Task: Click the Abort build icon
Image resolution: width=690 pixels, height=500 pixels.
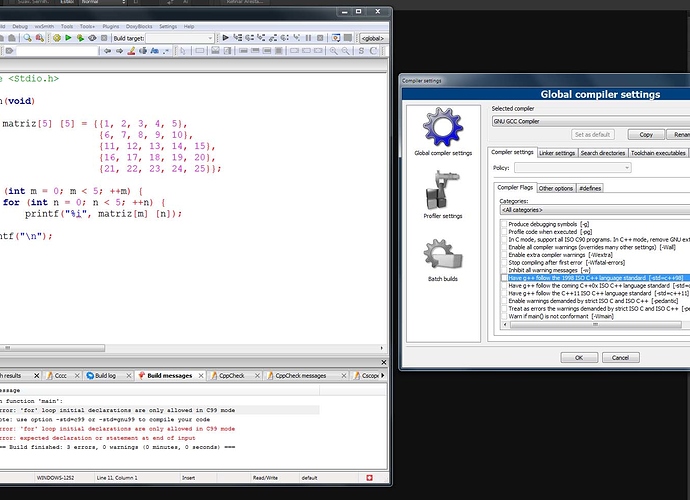Action: click(x=104, y=38)
